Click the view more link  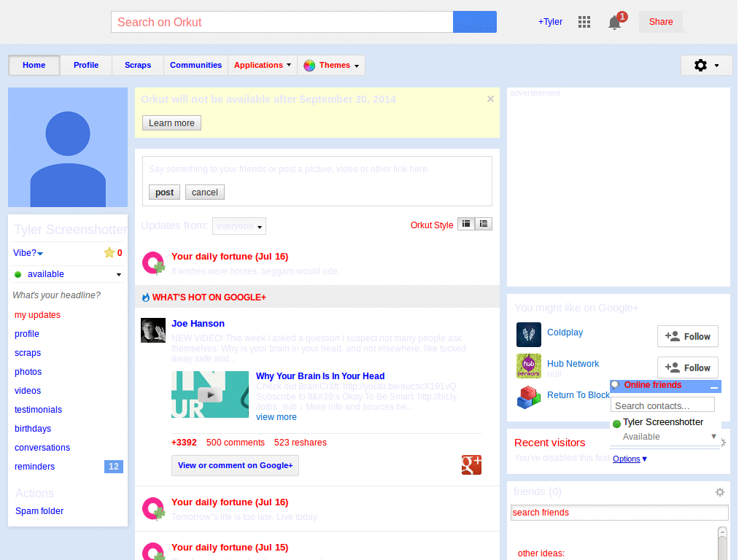click(x=276, y=417)
